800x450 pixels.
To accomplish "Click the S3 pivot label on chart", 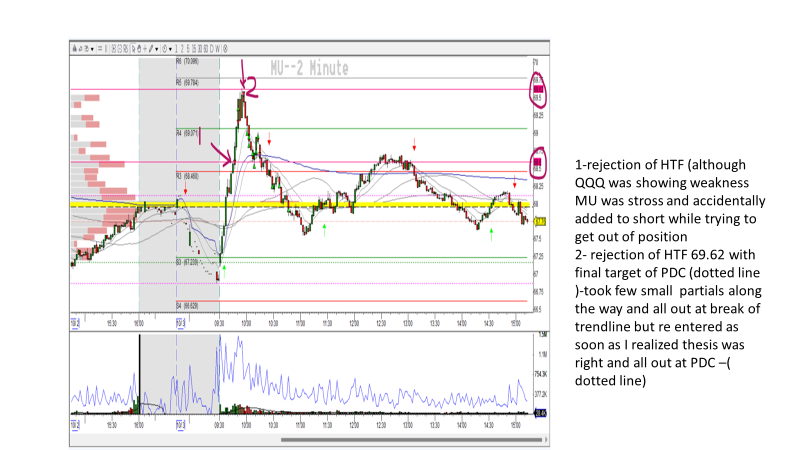I will 187,262.
